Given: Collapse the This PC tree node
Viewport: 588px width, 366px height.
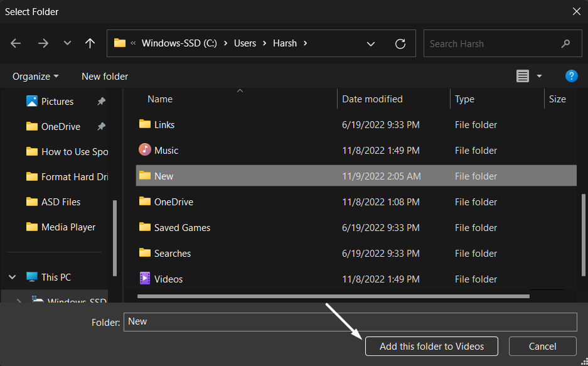Looking at the screenshot, I should click(x=13, y=277).
